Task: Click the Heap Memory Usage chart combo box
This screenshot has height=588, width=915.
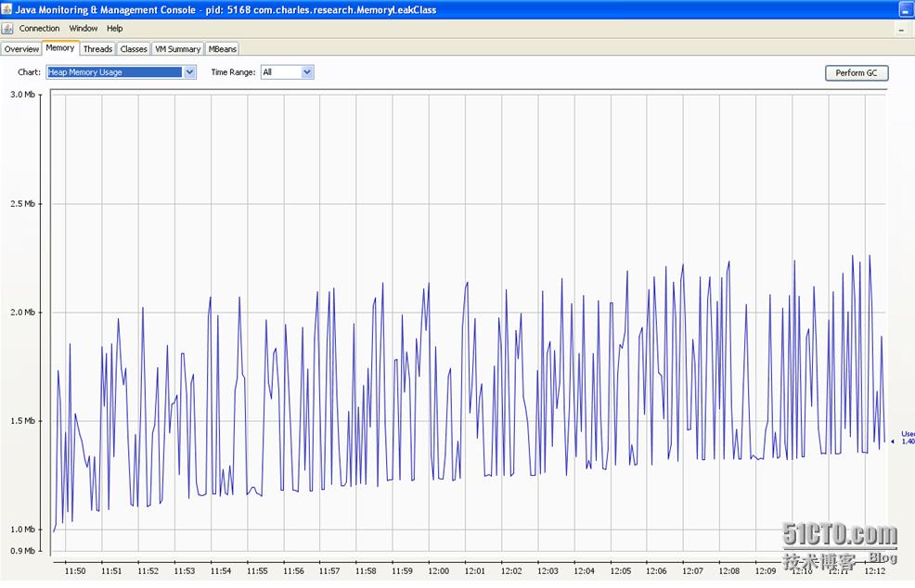Action: (x=121, y=72)
